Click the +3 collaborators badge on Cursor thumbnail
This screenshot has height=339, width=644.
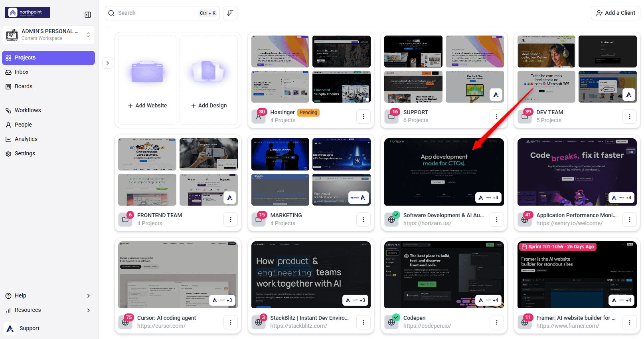222,300
